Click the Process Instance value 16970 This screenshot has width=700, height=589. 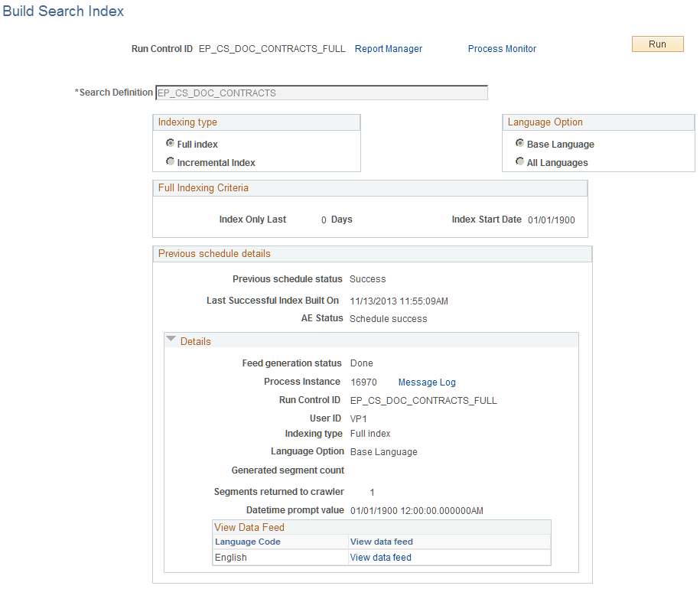click(x=363, y=382)
